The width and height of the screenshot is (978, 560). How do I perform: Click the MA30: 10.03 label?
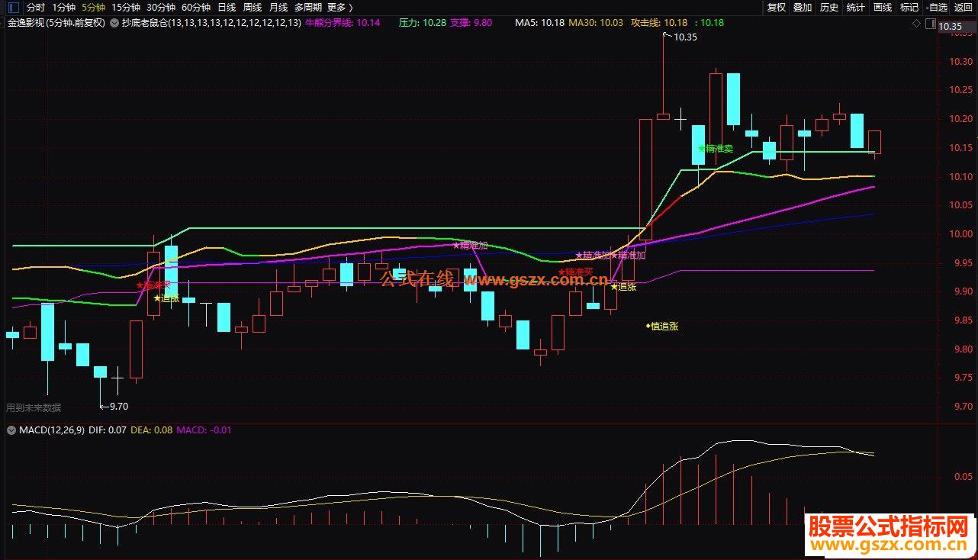[596, 23]
